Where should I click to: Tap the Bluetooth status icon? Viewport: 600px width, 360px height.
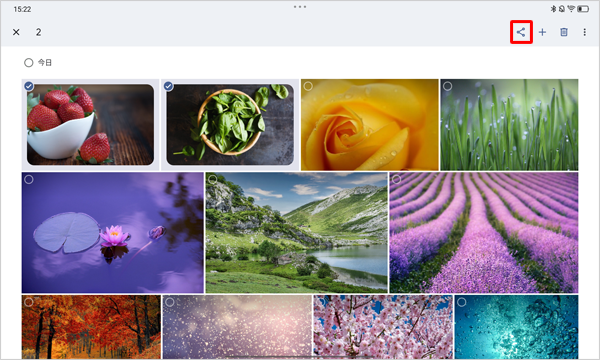click(x=553, y=9)
